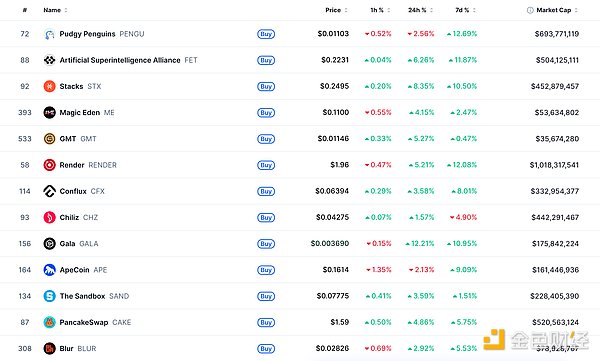Select ApeCoin 1h change 1.35%
Screen dimensions: 600x361
click(378, 270)
